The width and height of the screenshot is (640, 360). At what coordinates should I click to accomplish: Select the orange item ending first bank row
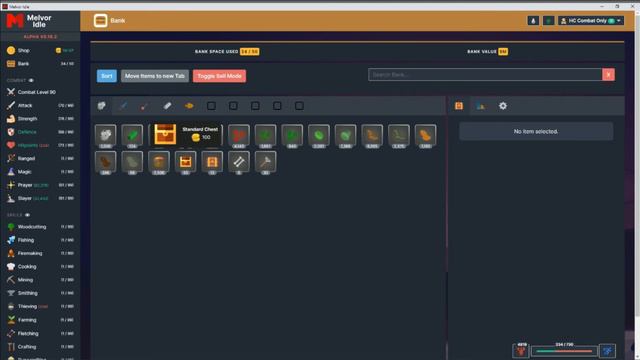(425, 135)
